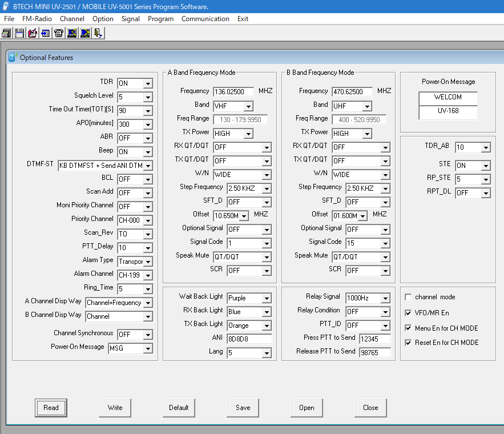
Task: Expand the Time Out Timer dropdown
Action: (x=148, y=111)
